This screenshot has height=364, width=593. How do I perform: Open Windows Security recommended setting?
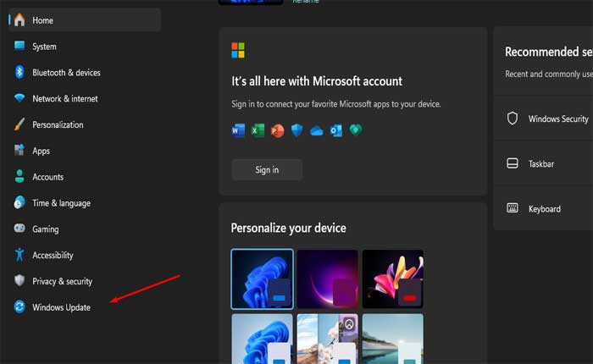click(543, 119)
